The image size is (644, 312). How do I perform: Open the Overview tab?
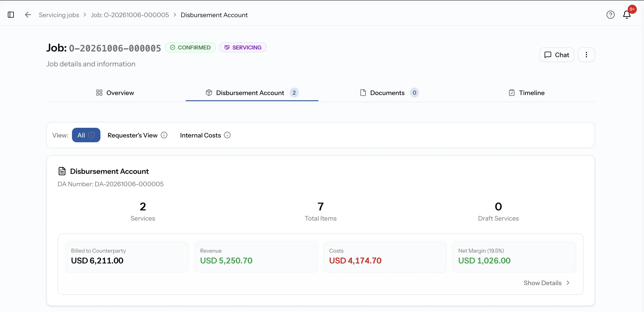[x=115, y=93]
